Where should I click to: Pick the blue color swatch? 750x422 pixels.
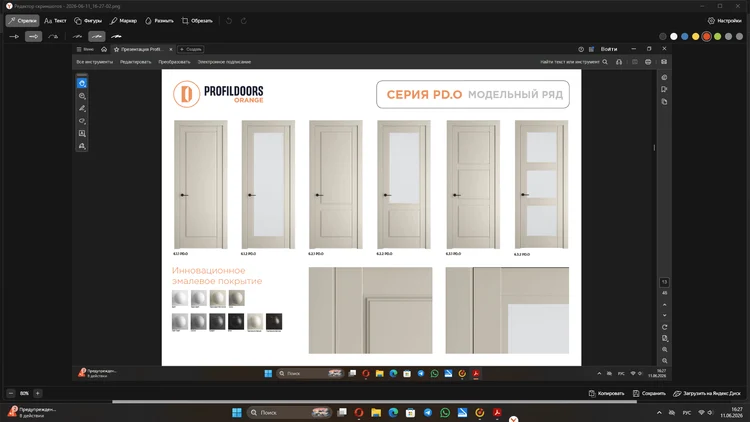[684, 36]
